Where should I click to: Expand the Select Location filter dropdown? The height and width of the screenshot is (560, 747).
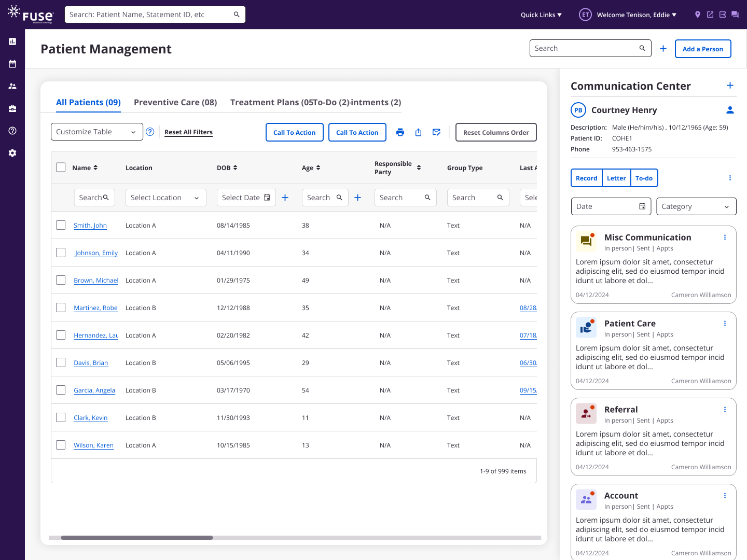165,198
